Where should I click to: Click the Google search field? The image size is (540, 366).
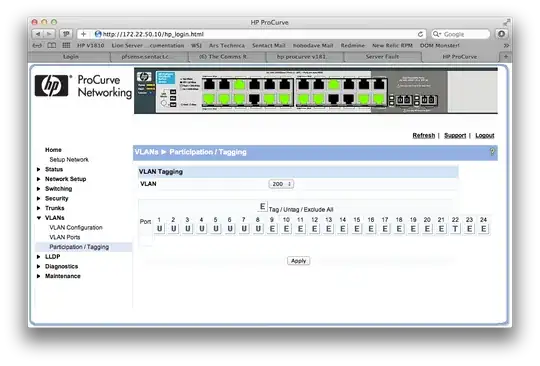tap(460, 34)
